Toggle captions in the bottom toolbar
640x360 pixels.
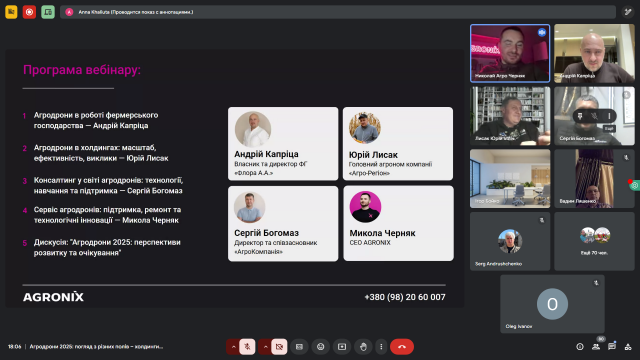tap(300, 347)
